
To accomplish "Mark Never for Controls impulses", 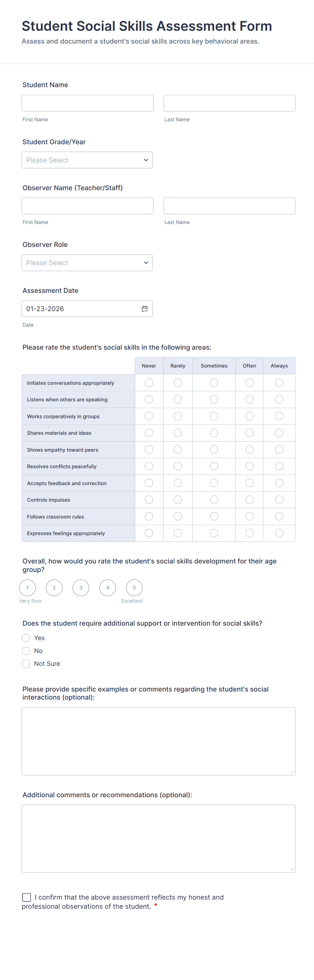I will [x=149, y=500].
